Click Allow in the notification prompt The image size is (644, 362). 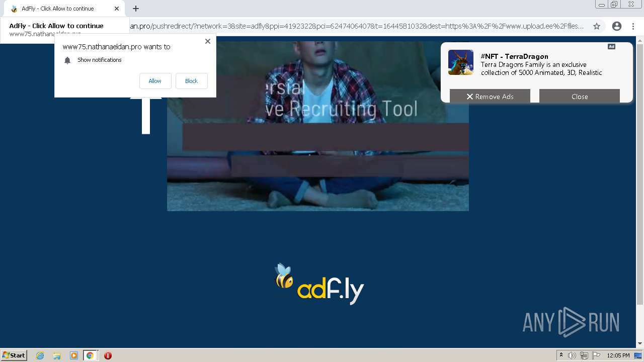pos(155,81)
